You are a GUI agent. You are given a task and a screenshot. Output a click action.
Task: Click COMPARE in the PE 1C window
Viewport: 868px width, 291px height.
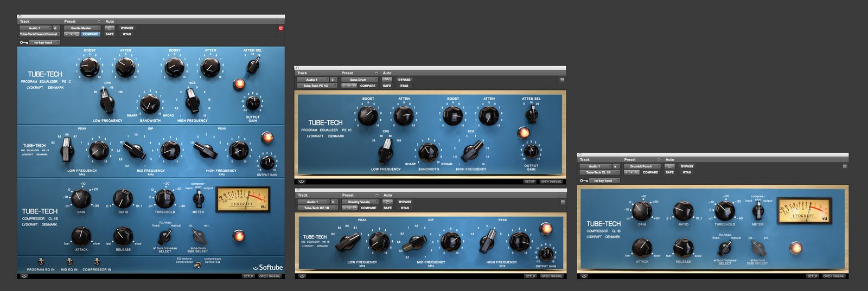pyautogui.click(x=368, y=86)
